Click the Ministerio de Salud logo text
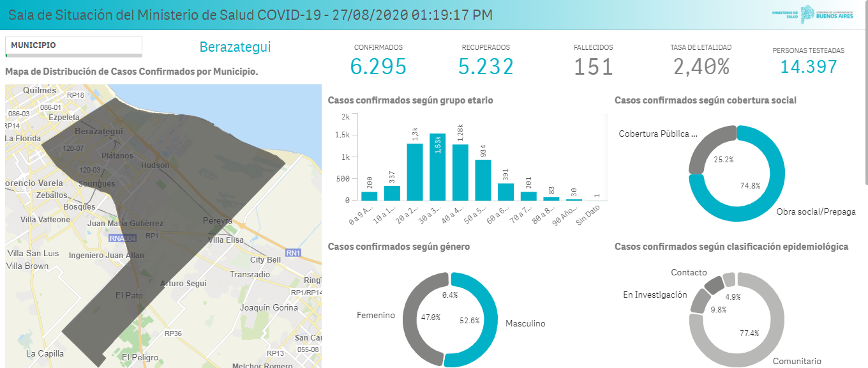 [784, 14]
